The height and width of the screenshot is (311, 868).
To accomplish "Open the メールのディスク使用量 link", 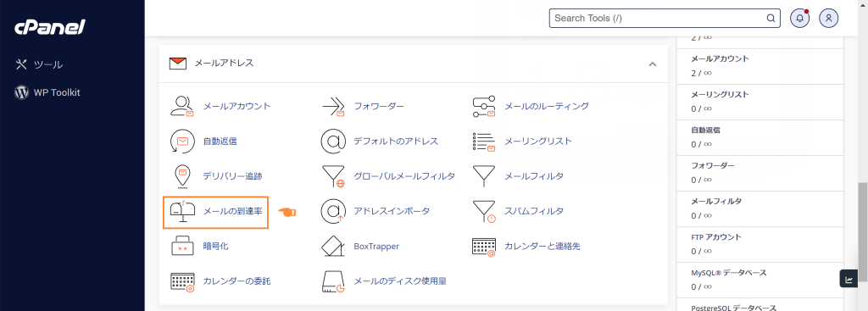I will [x=400, y=281].
